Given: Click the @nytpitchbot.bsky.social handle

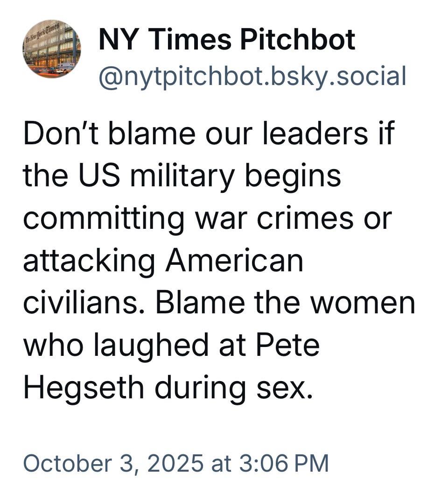Looking at the screenshot, I should click(252, 76).
